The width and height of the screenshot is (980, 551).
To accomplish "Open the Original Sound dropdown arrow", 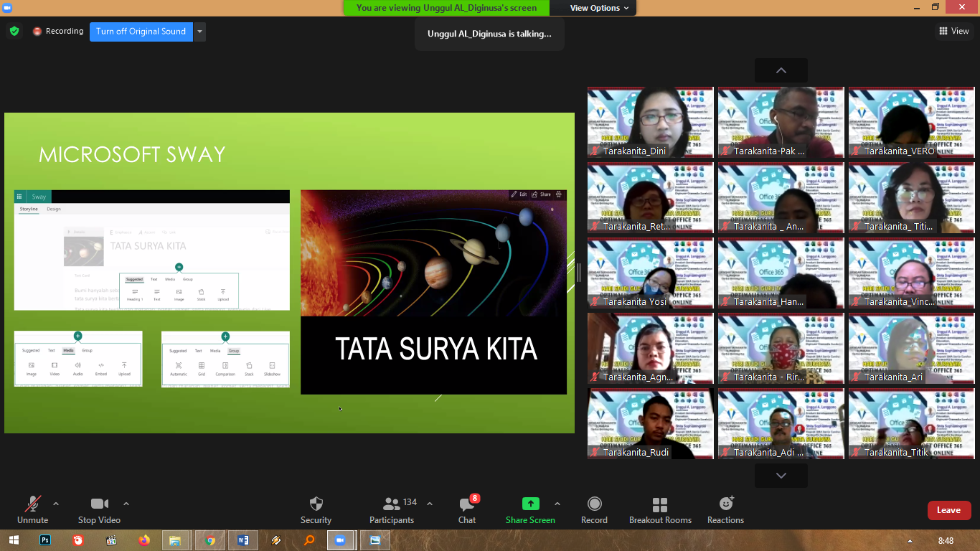I will tap(200, 32).
